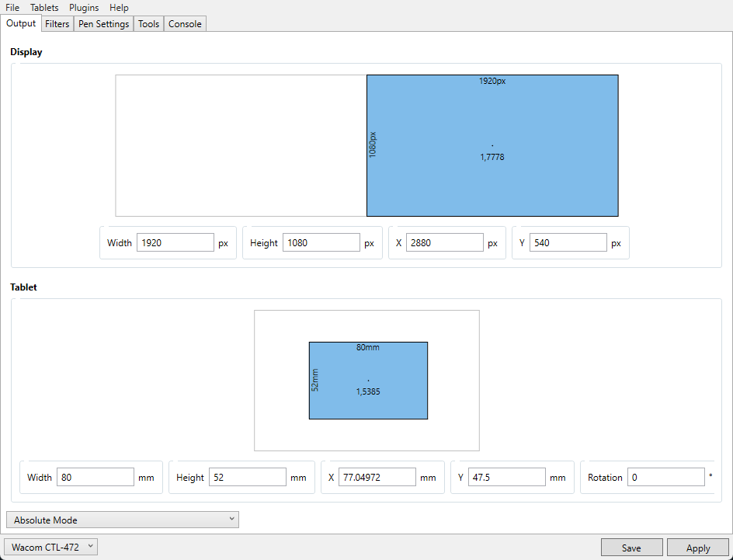Viewport: 733px width, 560px height.
Task: Switch to the Pen Settings tab
Action: (x=103, y=24)
